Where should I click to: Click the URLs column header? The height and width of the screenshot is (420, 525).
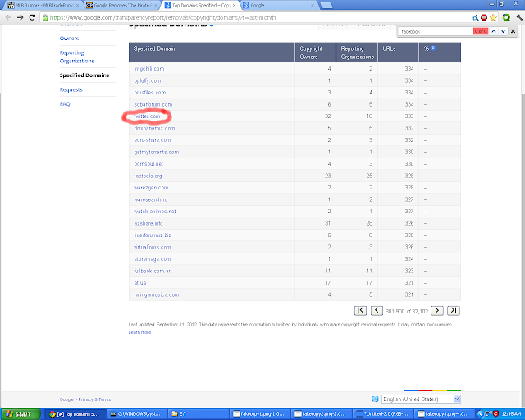click(x=398, y=52)
